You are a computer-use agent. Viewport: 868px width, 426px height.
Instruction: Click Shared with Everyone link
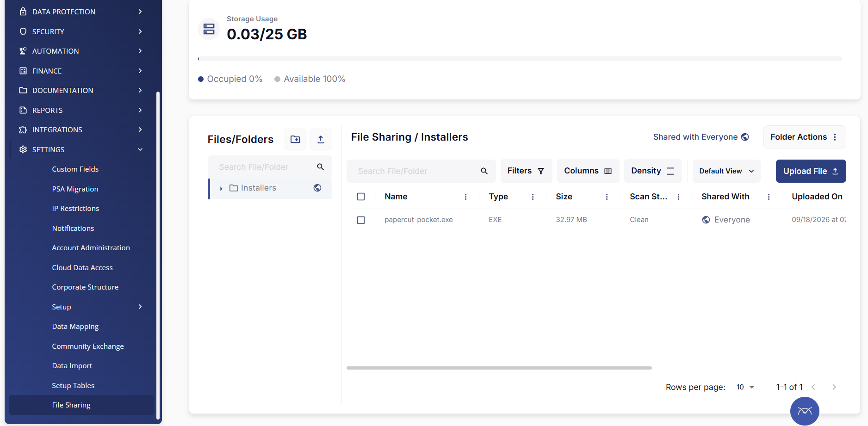pyautogui.click(x=701, y=137)
